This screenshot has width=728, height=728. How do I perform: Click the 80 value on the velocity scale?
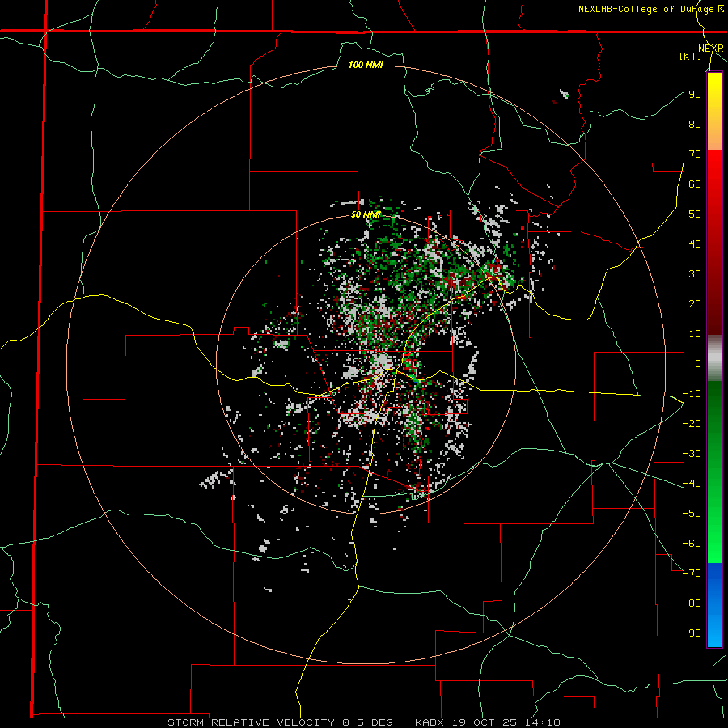coord(695,125)
